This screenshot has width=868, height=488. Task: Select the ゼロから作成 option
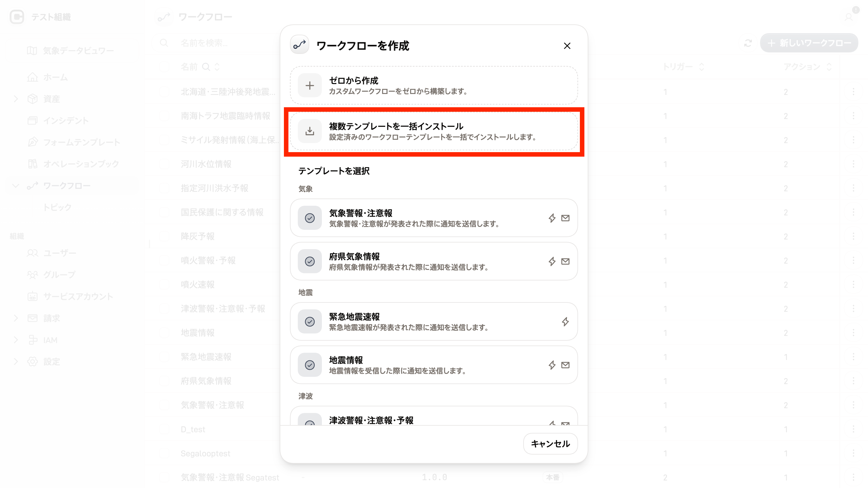click(434, 86)
